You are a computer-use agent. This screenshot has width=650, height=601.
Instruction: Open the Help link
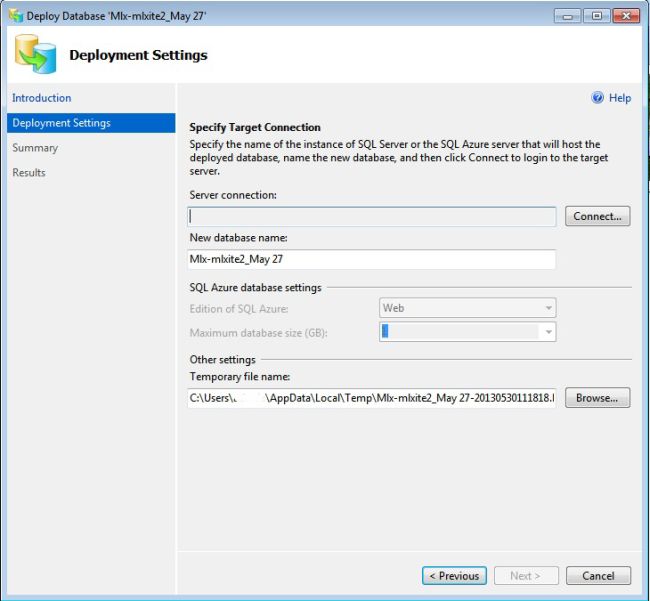coord(620,98)
